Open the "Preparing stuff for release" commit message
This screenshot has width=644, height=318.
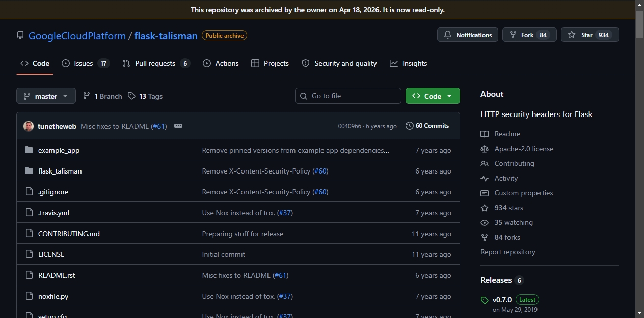tap(243, 234)
